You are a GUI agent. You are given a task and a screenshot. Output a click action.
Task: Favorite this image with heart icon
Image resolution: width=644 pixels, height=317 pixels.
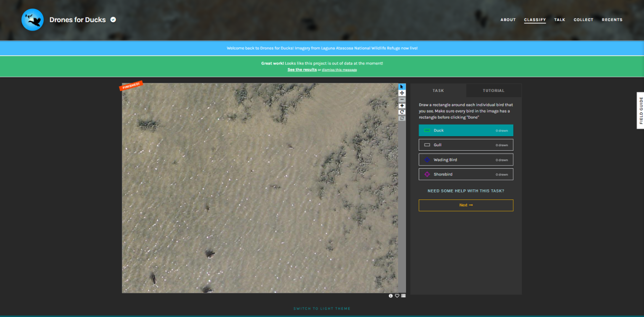point(397,296)
